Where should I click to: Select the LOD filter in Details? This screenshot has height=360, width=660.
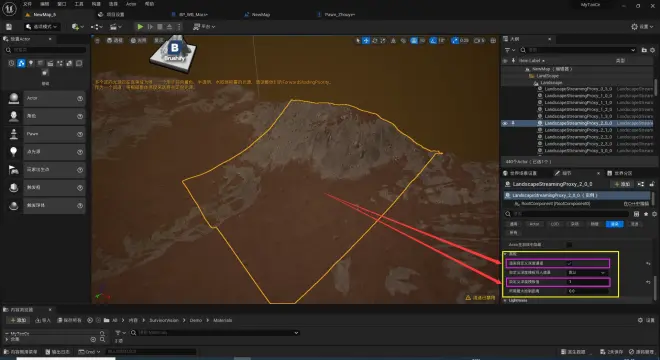pyautogui.click(x=555, y=224)
